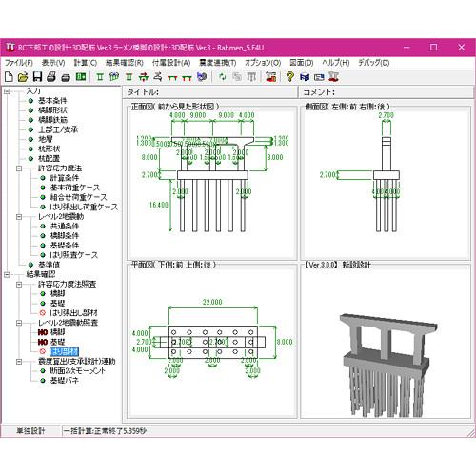
Task: Click the red and green arrows toolbar icon
Action: pos(144,77)
